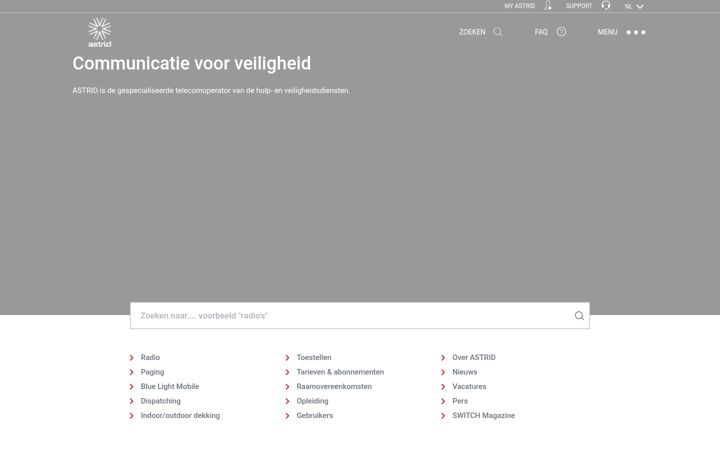
Task: Click red chevron beside Tarieven & abonnementen
Action: point(287,372)
